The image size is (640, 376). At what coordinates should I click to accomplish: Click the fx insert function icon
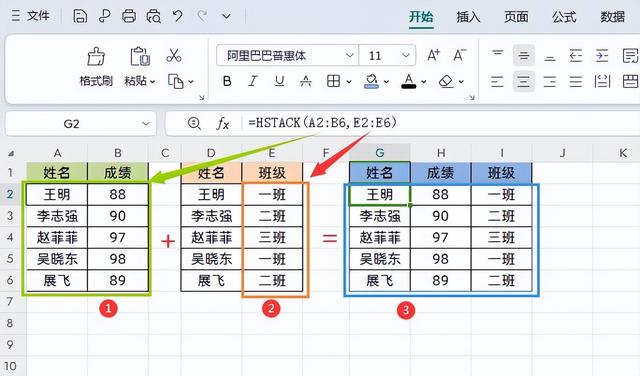pyautogui.click(x=222, y=123)
